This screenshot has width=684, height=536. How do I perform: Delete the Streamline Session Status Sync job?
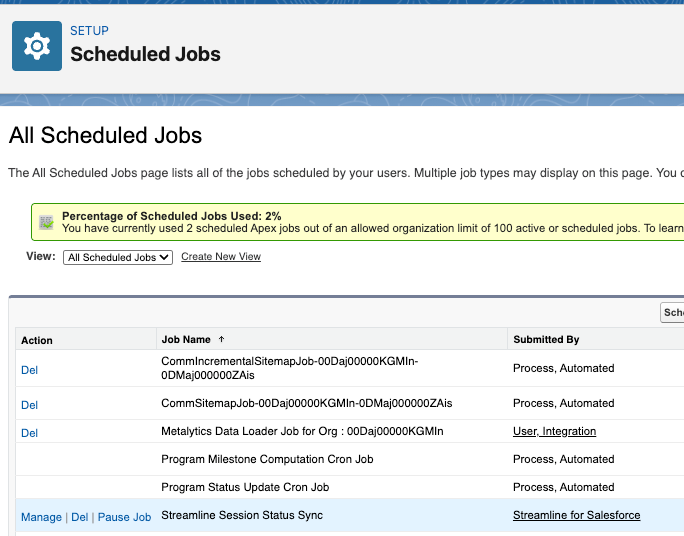pos(80,517)
